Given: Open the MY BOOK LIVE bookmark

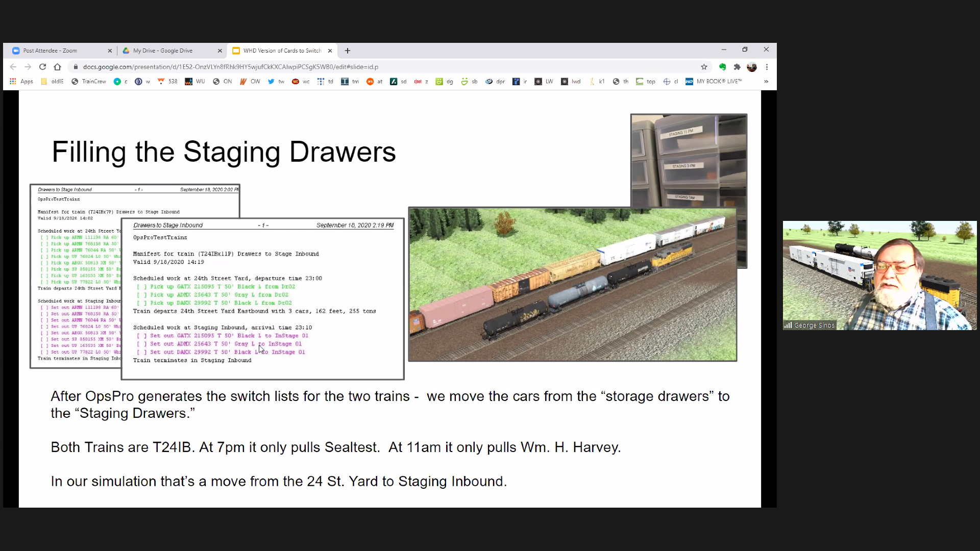Looking at the screenshot, I should (714, 82).
